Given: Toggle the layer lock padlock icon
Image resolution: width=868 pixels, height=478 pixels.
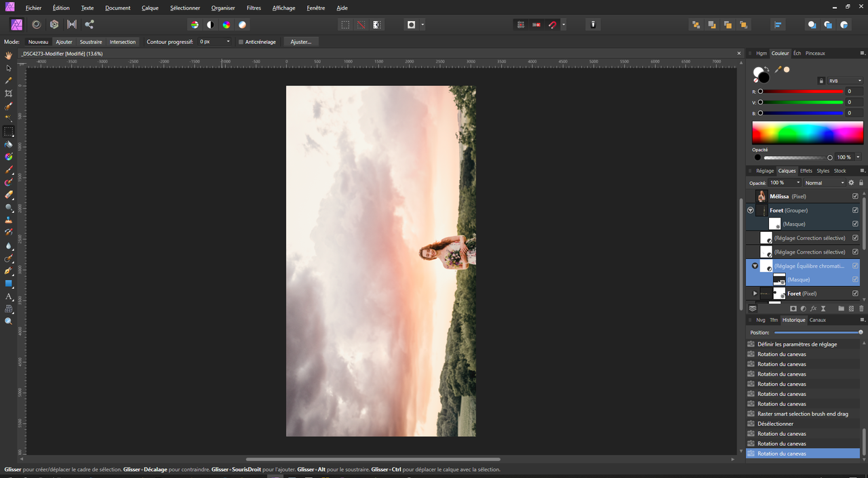Looking at the screenshot, I should pos(861,183).
